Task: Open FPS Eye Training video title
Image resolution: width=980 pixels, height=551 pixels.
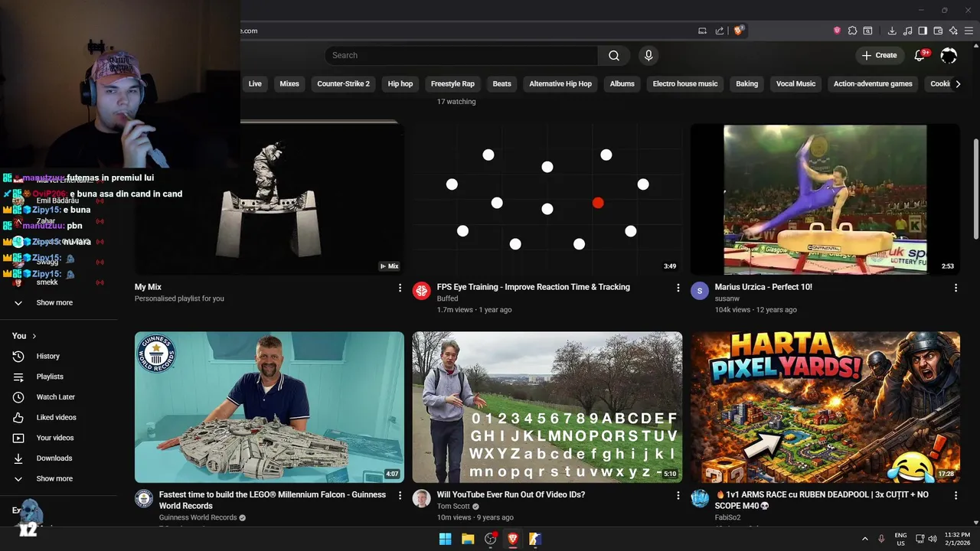Action: tap(534, 287)
